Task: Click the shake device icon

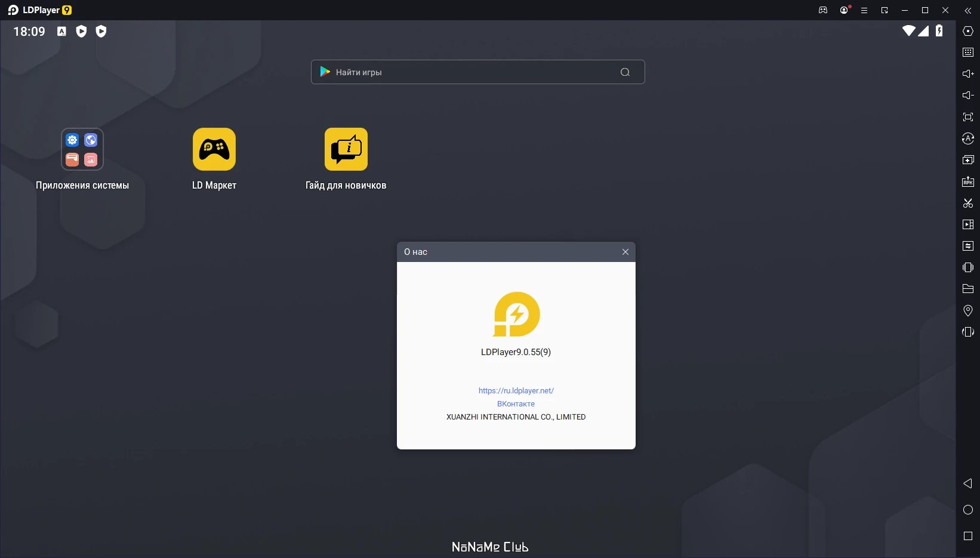Action: pos(968,267)
